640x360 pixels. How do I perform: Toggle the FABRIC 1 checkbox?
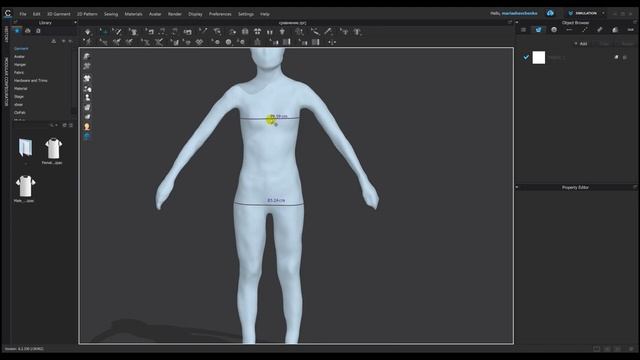526,58
